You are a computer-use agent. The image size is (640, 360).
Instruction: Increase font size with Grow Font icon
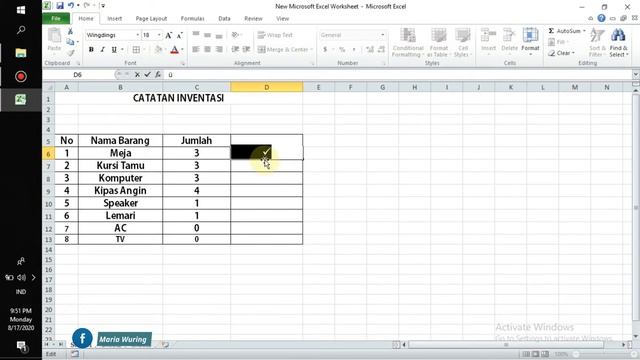pyautogui.click(x=169, y=36)
